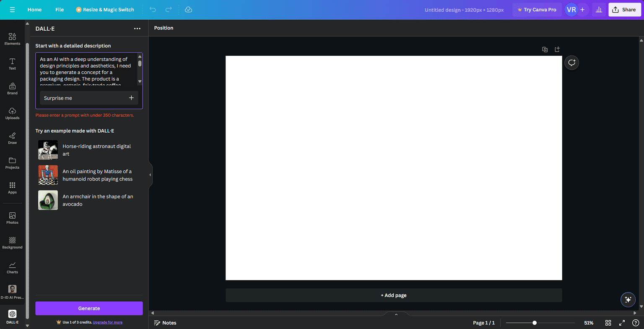Open the comment bubble beside canvas
This screenshot has width=644, height=329.
tap(571, 63)
